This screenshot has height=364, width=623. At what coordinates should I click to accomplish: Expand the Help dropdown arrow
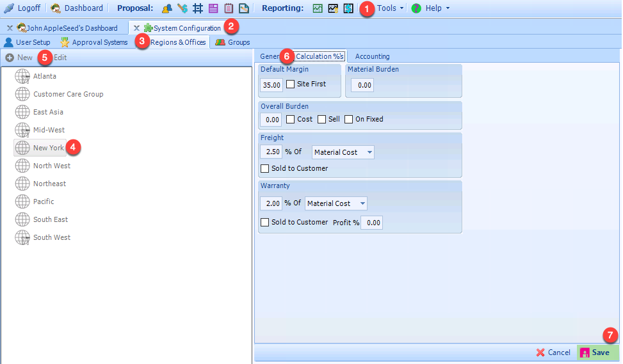click(x=448, y=8)
